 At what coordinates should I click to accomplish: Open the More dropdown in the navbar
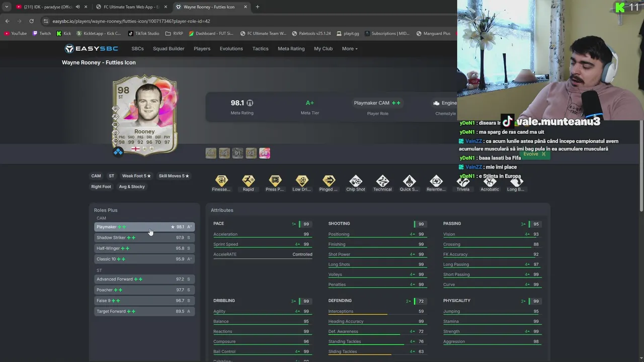pyautogui.click(x=350, y=49)
